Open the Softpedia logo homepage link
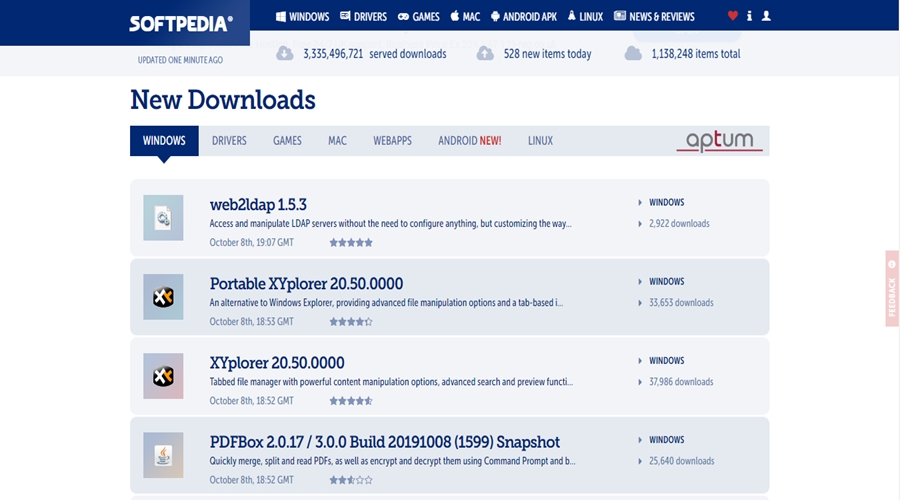The image size is (900, 500). click(181, 24)
